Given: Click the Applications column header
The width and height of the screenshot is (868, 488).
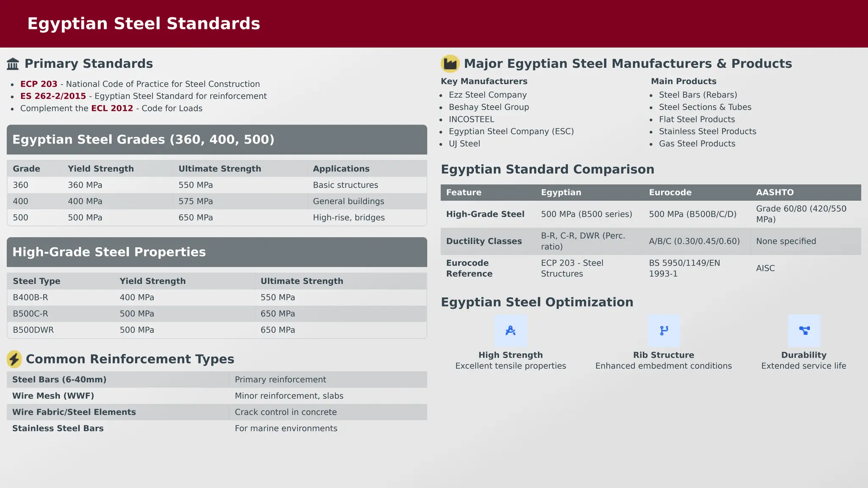Looking at the screenshot, I should pos(341,169).
